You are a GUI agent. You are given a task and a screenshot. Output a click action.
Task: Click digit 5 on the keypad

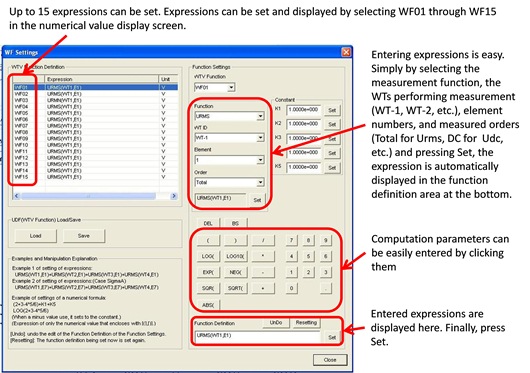(x=308, y=256)
